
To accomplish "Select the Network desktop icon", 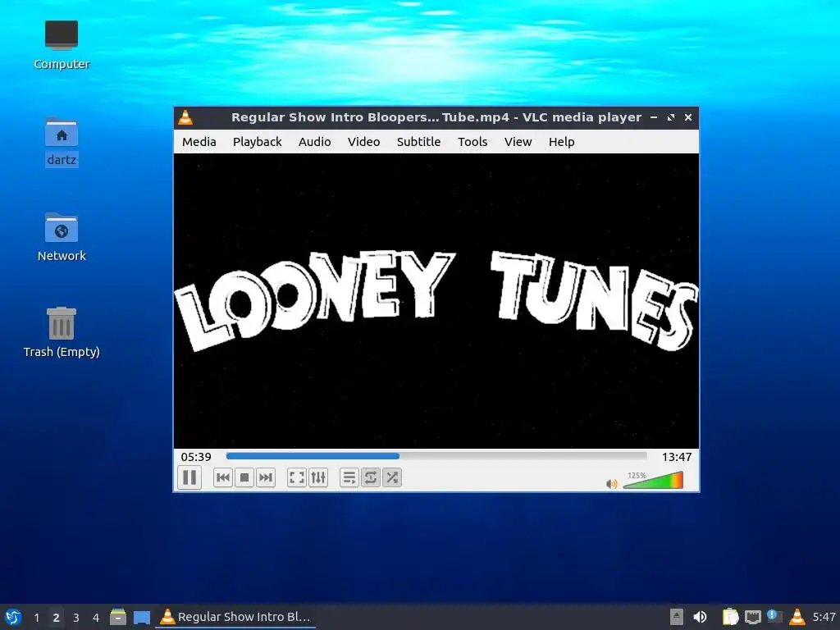I will [62, 237].
